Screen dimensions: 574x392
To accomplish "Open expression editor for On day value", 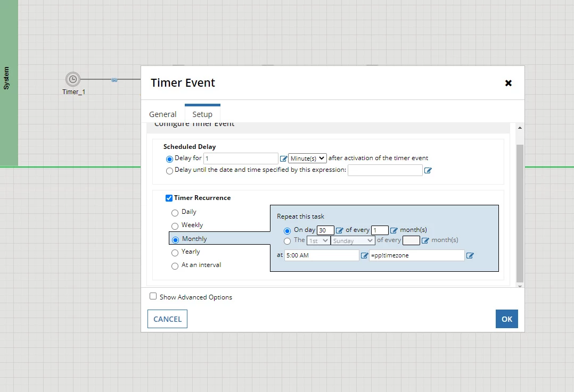I will click(x=339, y=230).
